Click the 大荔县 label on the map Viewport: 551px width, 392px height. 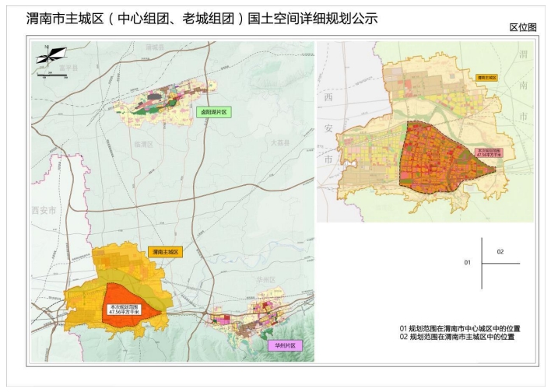[279, 142]
